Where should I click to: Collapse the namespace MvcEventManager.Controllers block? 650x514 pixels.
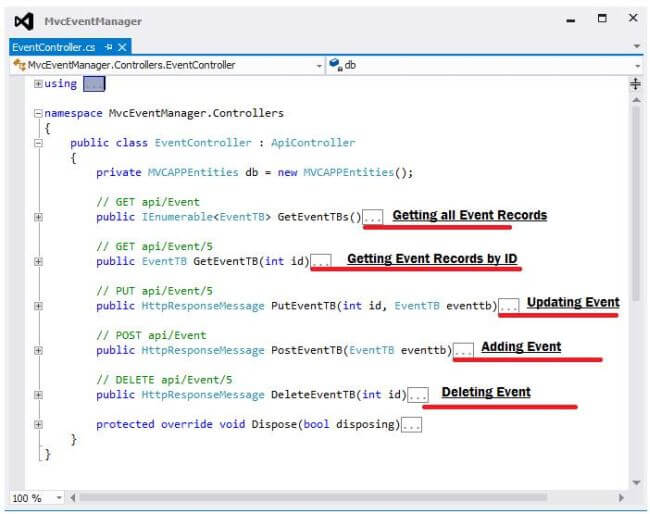pos(38,113)
